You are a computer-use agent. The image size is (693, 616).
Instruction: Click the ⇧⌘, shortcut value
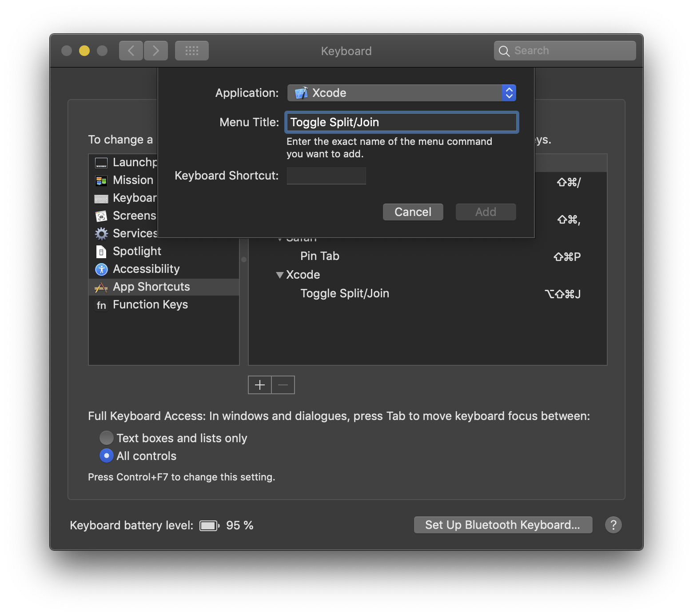569,220
